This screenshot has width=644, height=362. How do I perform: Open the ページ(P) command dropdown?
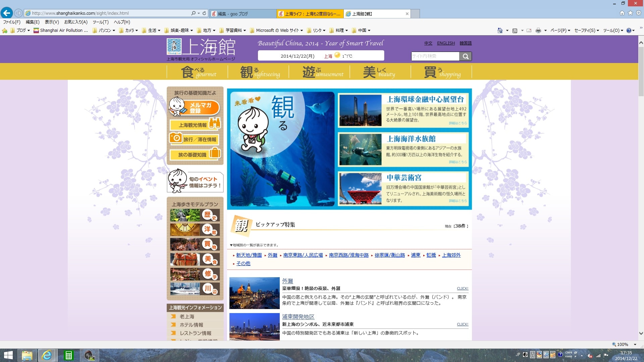coord(560,31)
